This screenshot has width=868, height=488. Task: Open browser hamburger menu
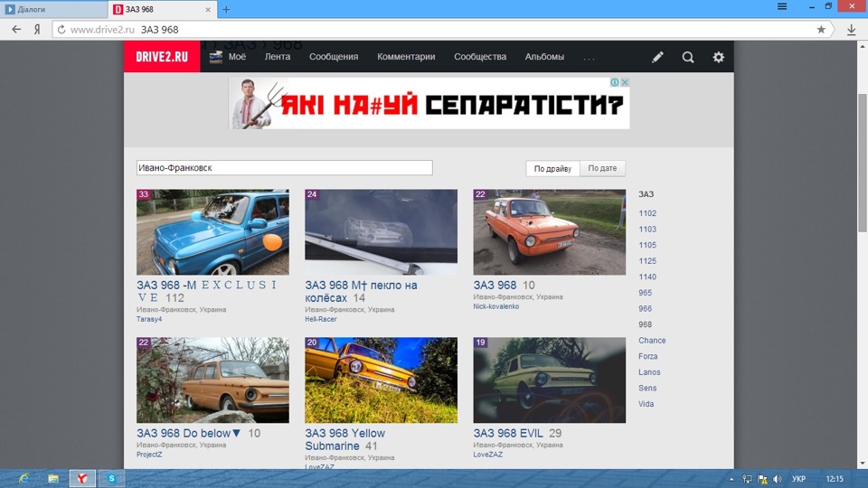[x=782, y=6]
